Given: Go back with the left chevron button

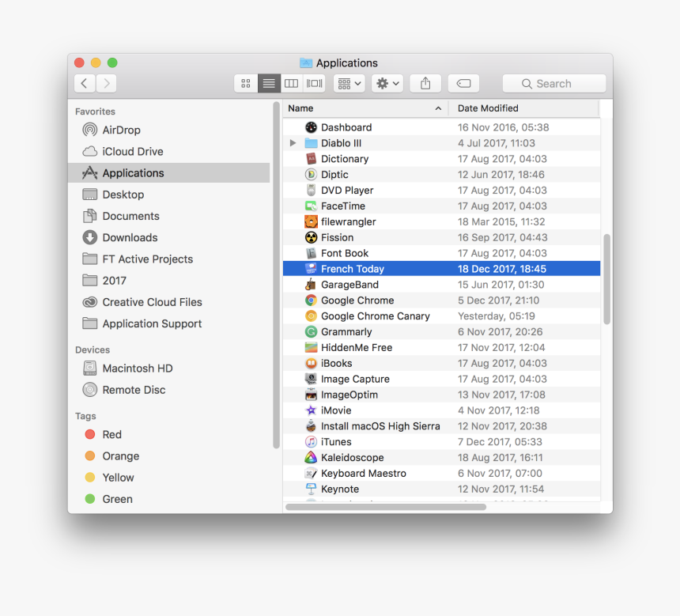Looking at the screenshot, I should tap(85, 83).
